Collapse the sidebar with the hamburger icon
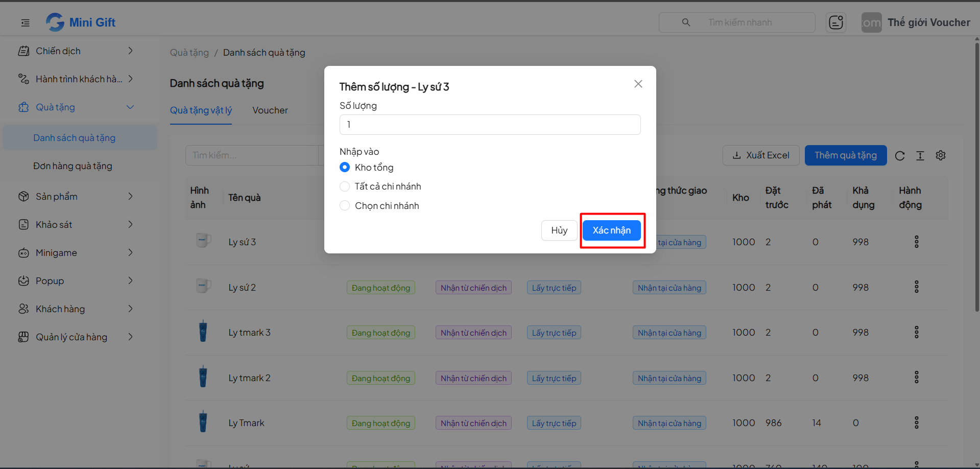980x469 pixels. click(x=25, y=22)
